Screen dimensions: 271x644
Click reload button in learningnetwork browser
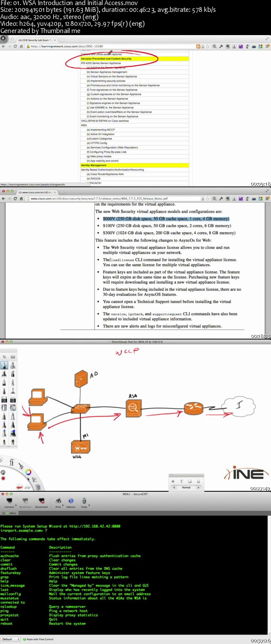click(16, 46)
